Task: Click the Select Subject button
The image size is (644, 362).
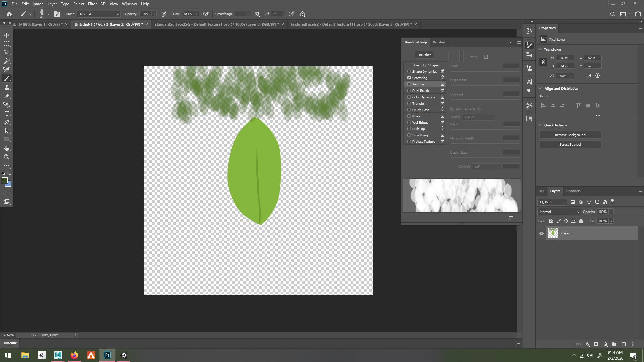Action: (x=570, y=145)
